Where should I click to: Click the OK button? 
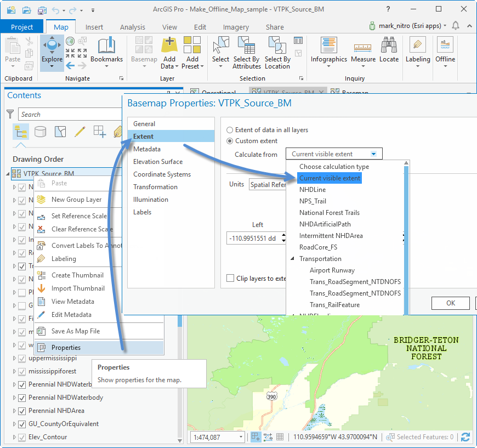(451, 303)
